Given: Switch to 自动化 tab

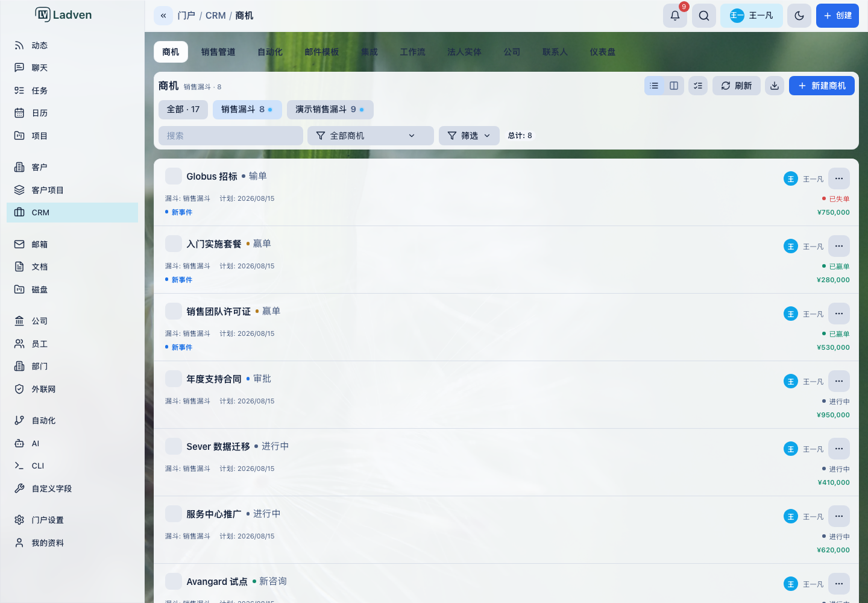Looking at the screenshot, I should (x=270, y=52).
